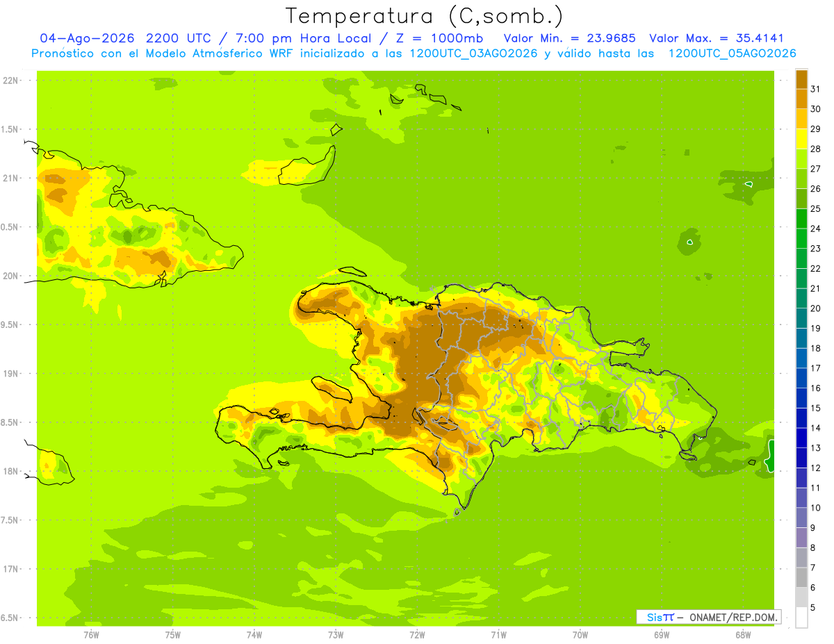
Task: Click the darkest brown band above legend label 31
Action: pos(801,79)
